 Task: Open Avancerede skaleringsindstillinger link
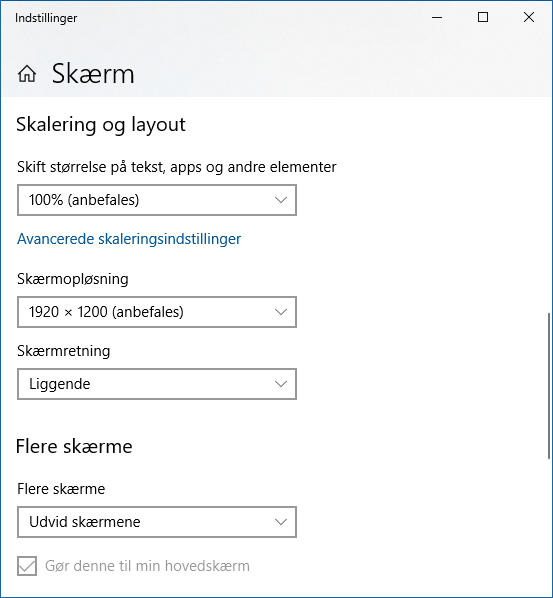[x=129, y=239]
